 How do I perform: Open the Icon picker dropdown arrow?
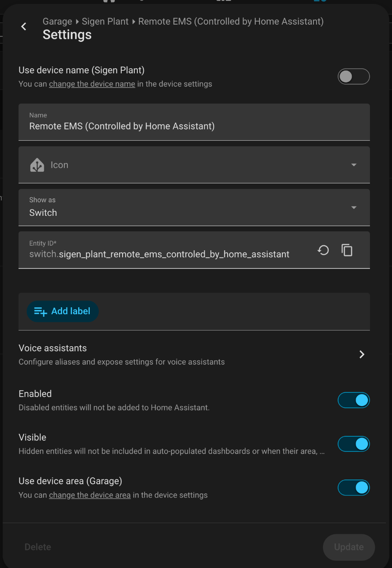pos(354,165)
